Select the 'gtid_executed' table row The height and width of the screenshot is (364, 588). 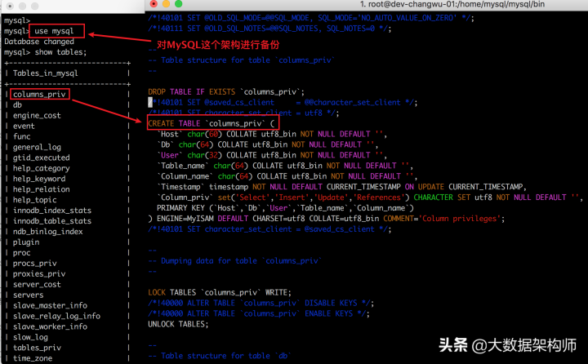click(42, 158)
